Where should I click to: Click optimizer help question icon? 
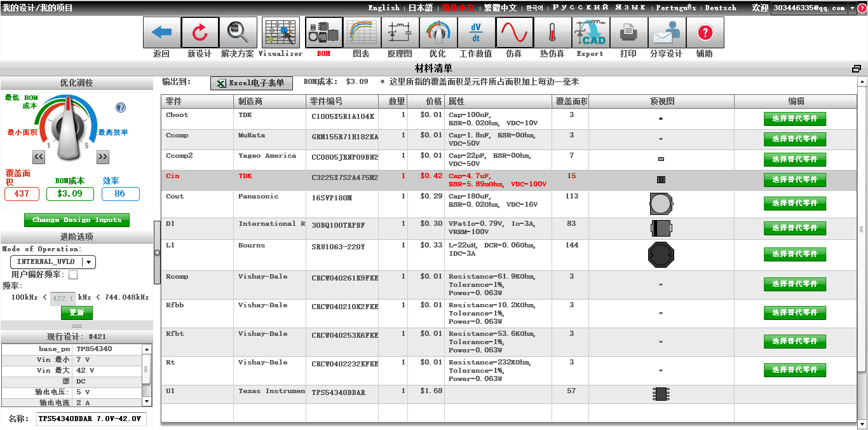121,107
